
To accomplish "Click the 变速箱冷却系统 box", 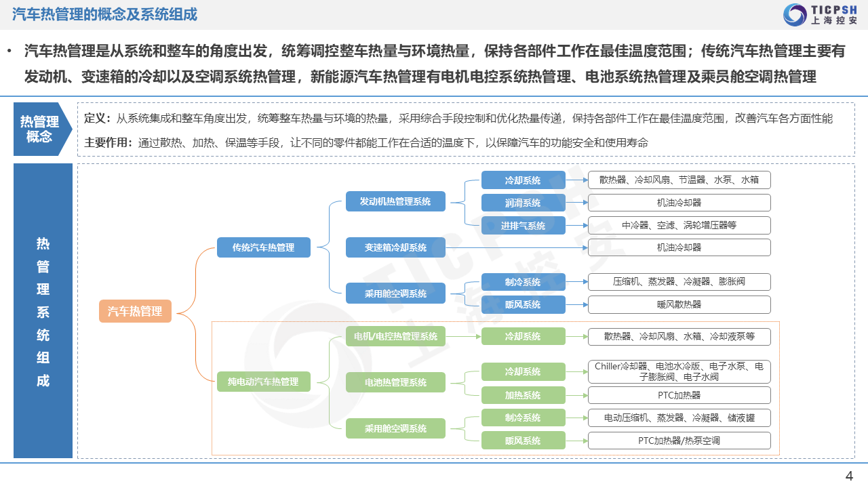I will (395, 247).
